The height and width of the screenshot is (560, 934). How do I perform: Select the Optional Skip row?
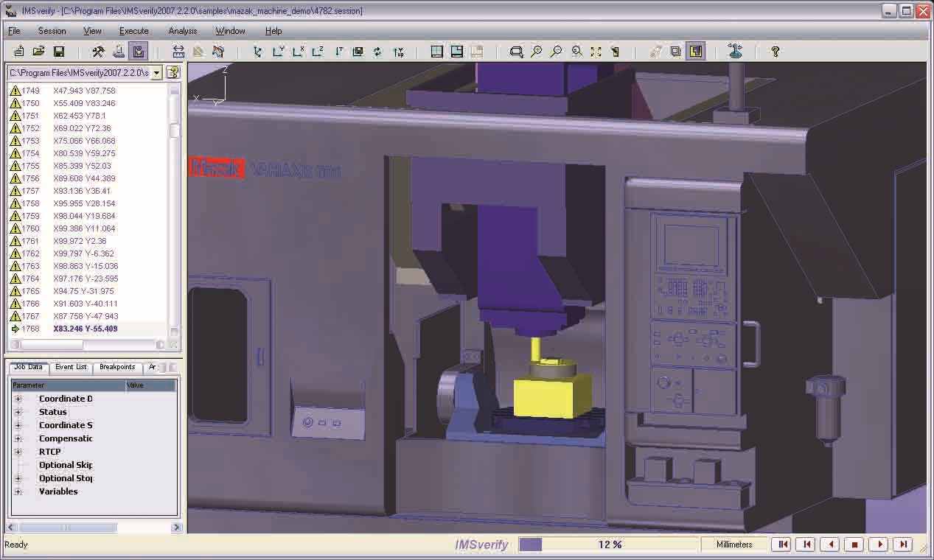coord(66,465)
